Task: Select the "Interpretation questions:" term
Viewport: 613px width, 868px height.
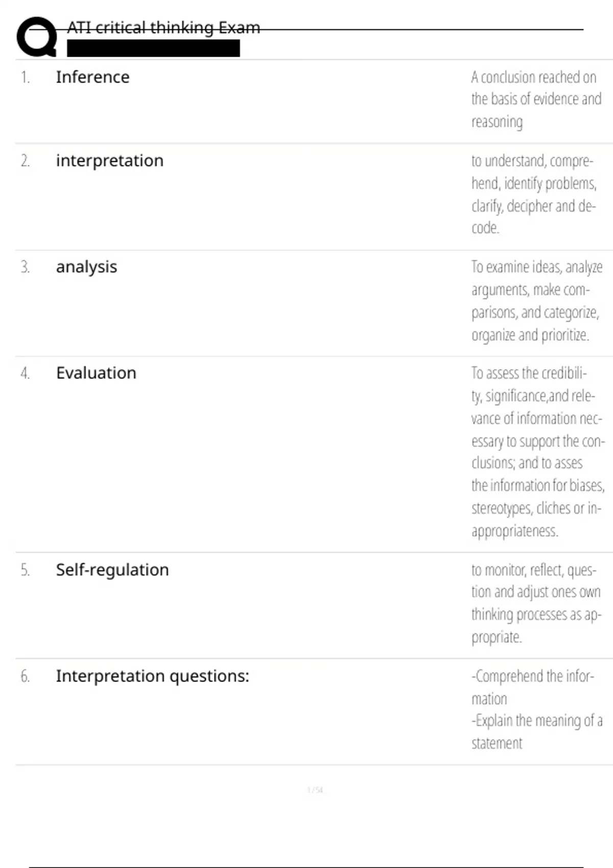Action: 152,676
